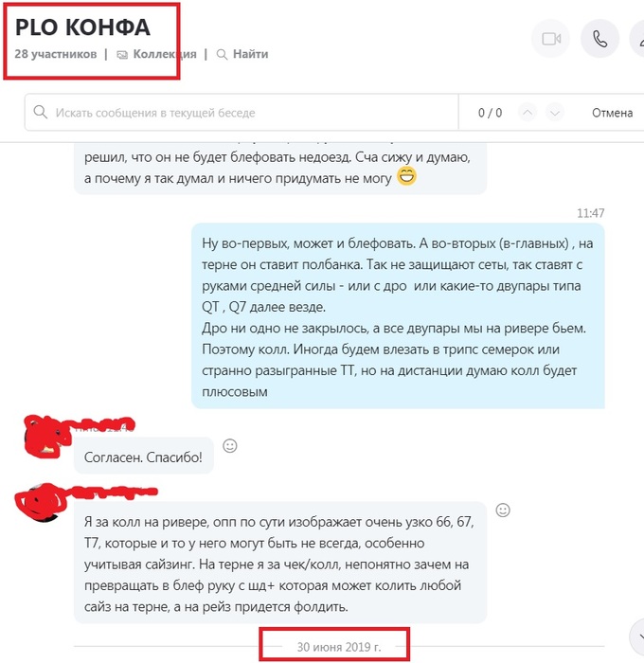Open the Коллекция gallery

click(x=157, y=54)
